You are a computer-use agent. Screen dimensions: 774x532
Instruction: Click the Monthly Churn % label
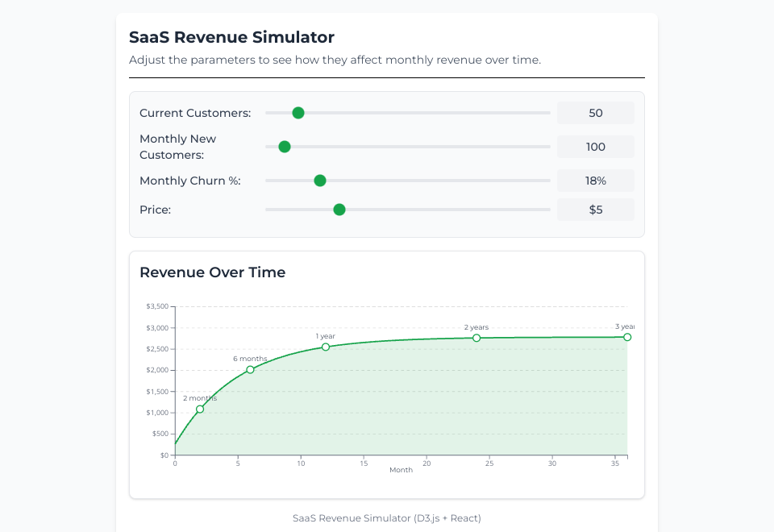189,181
